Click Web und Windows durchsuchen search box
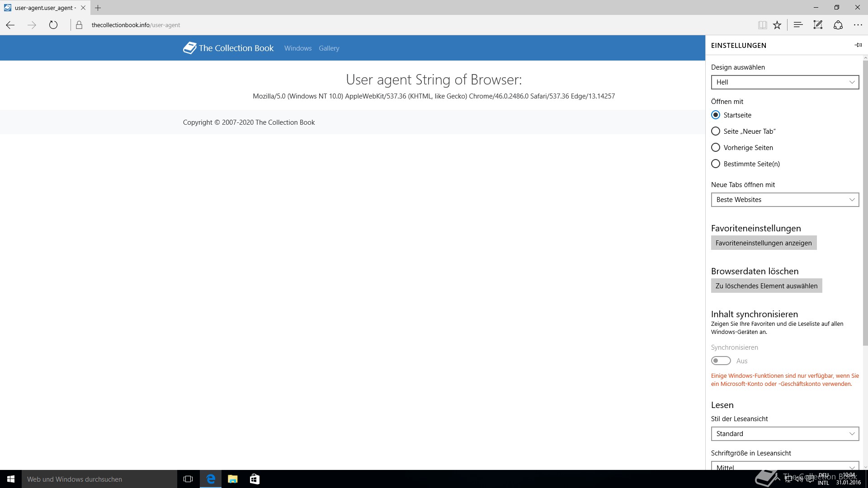 (x=99, y=479)
